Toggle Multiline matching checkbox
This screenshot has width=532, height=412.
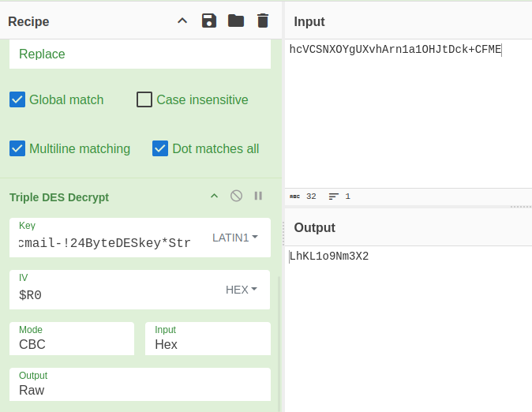point(17,148)
